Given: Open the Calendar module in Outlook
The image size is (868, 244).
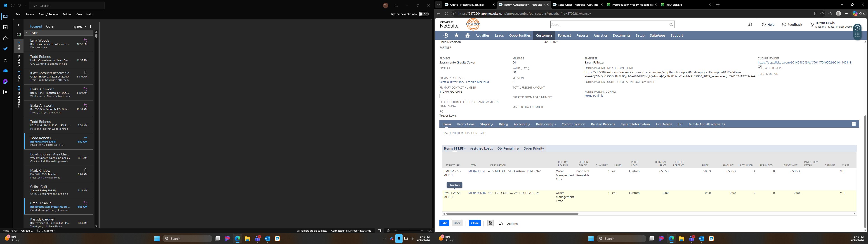Looking at the screenshot, I should coord(5,27).
